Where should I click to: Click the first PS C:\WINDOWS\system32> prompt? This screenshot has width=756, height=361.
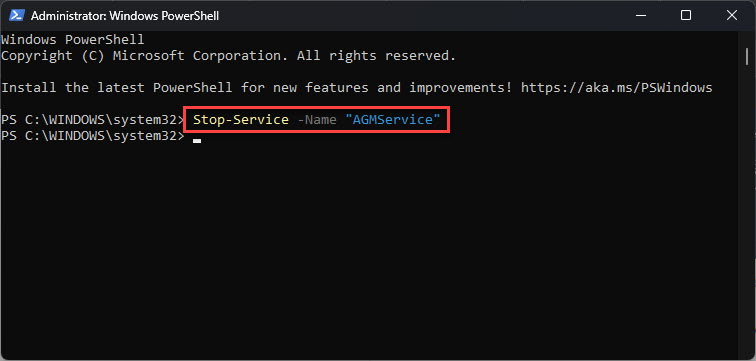pyautogui.click(x=93, y=120)
